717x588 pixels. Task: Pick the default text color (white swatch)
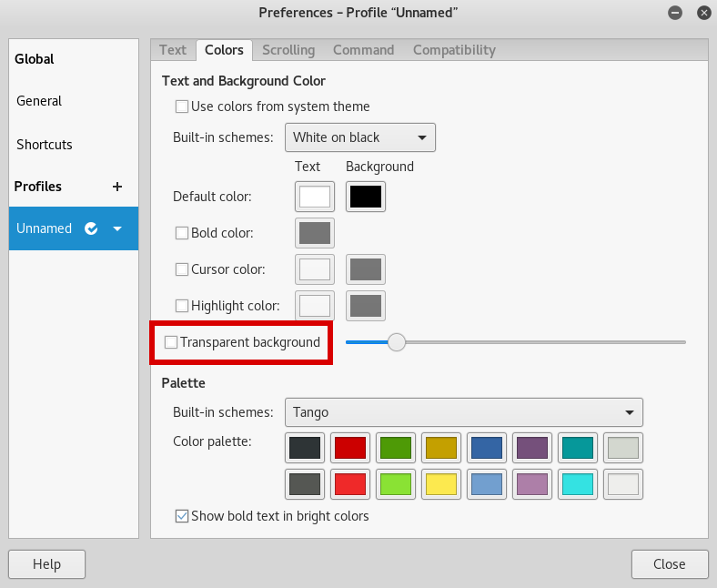[x=315, y=197]
